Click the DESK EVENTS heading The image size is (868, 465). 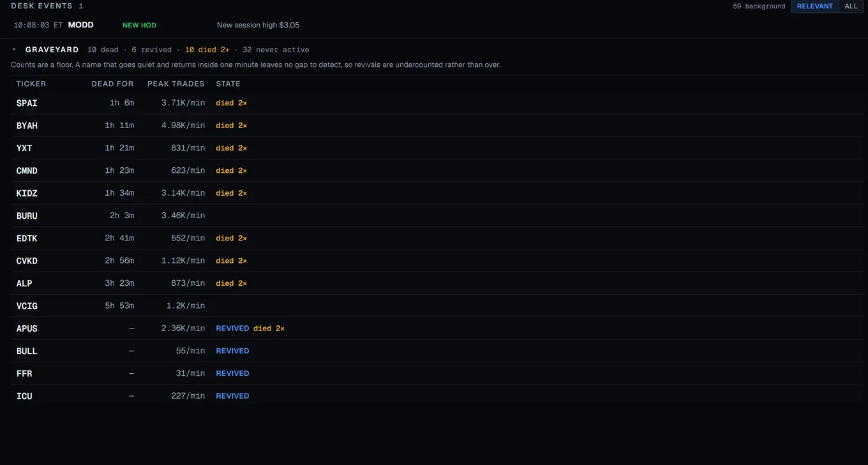[x=42, y=6]
